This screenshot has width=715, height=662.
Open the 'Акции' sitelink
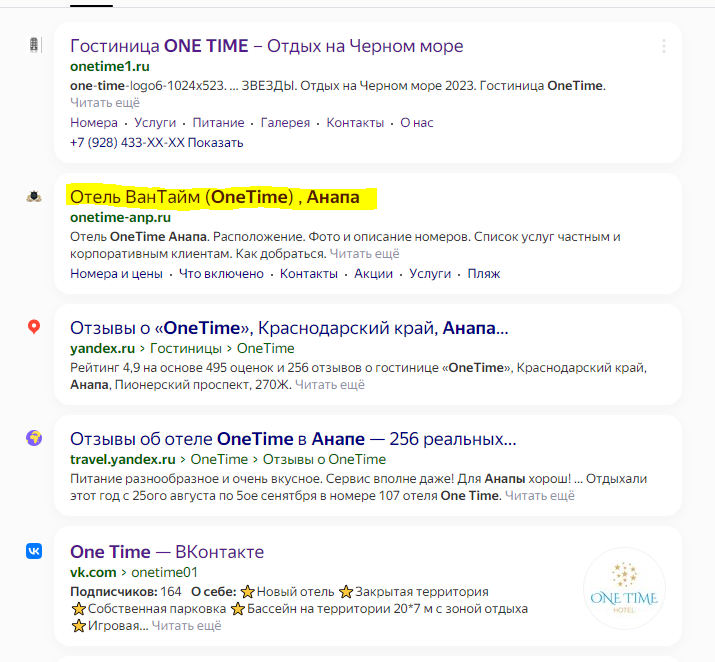(x=373, y=274)
